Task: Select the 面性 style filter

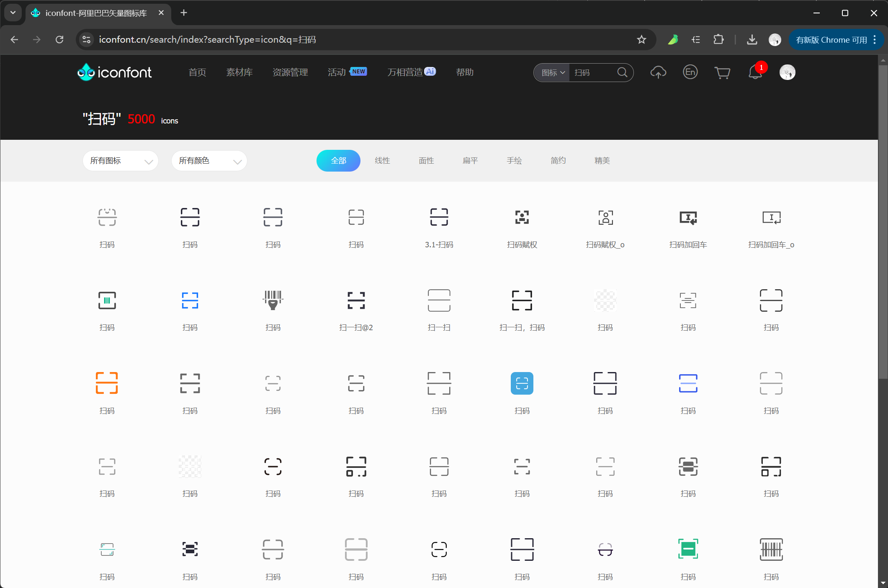Action: pos(426,161)
